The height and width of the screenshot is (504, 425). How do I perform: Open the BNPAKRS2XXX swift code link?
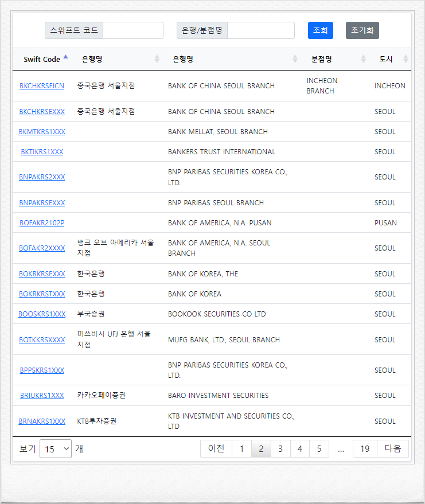pyautogui.click(x=42, y=177)
